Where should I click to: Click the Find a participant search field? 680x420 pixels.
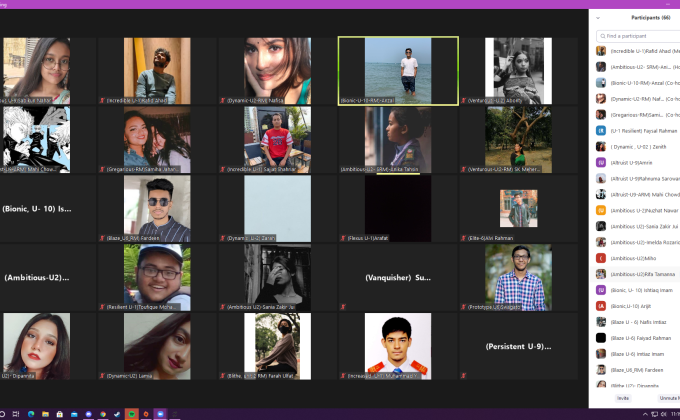[x=640, y=36]
